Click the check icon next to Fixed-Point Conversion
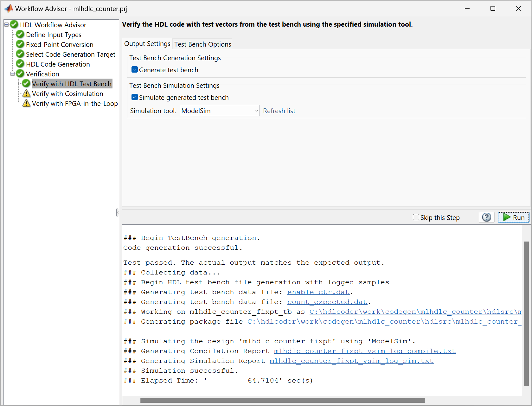The width and height of the screenshot is (532, 406). [20, 44]
